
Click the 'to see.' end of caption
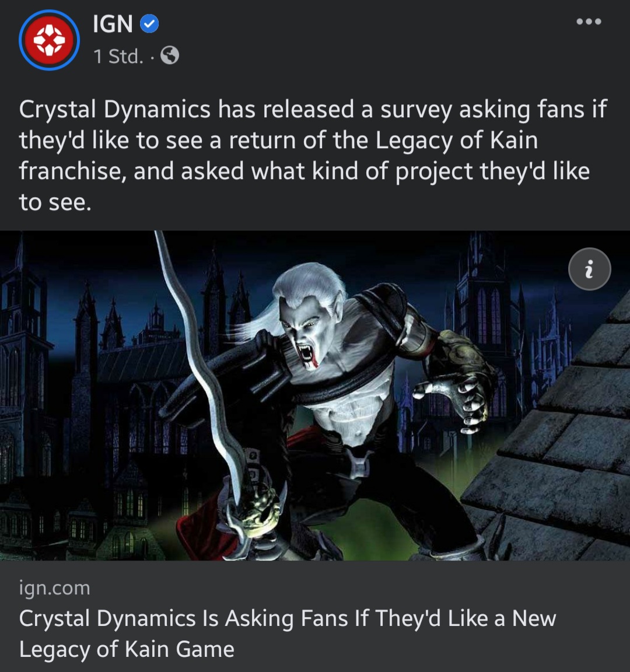[55, 202]
